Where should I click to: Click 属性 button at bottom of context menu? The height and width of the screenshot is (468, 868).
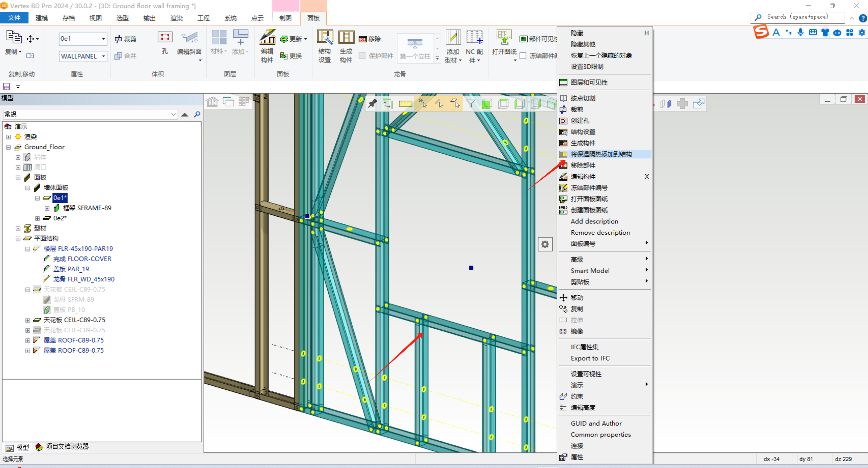coord(577,456)
